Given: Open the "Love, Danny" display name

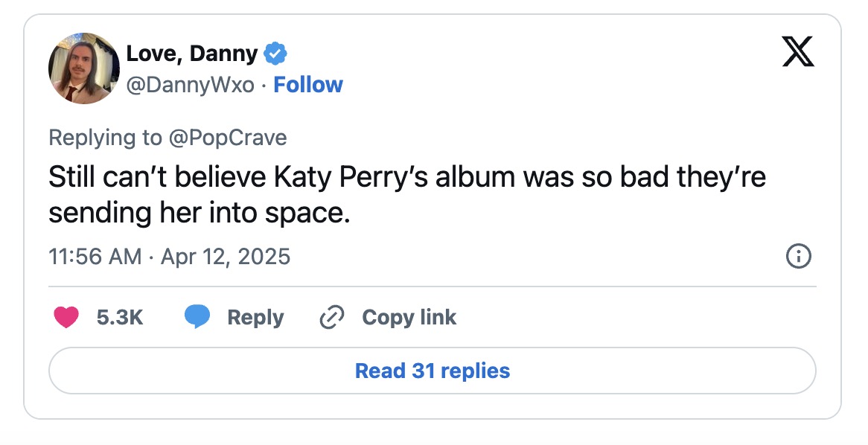Looking at the screenshot, I should (192, 54).
